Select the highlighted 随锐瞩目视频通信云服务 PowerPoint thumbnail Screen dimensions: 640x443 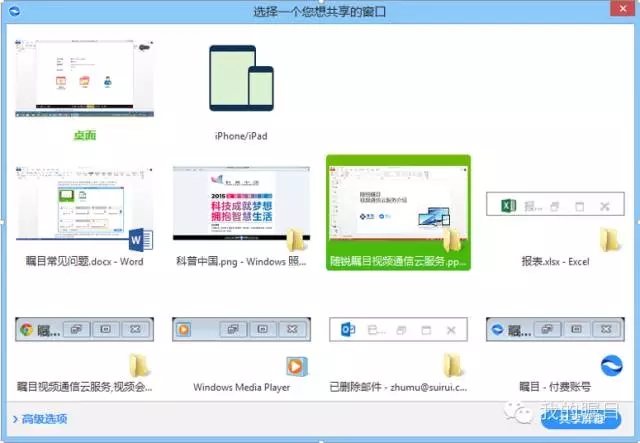397,205
